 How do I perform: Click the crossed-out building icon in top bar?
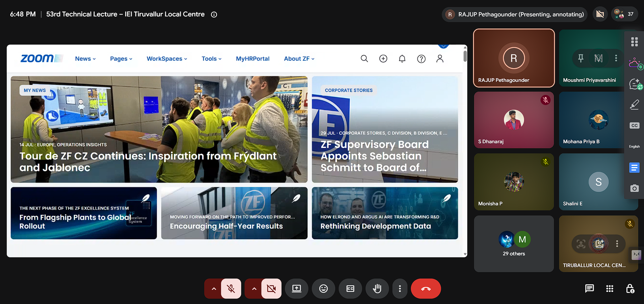coord(600,14)
